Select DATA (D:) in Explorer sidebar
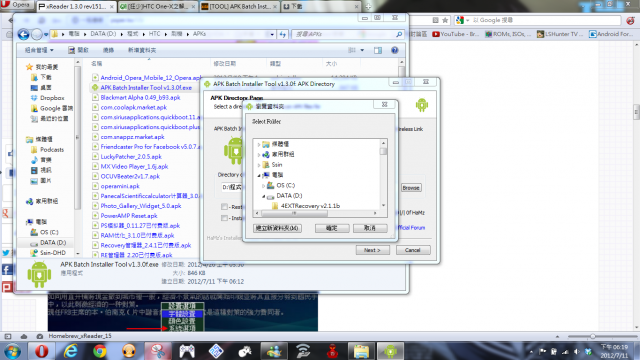640x360 pixels. point(53,242)
